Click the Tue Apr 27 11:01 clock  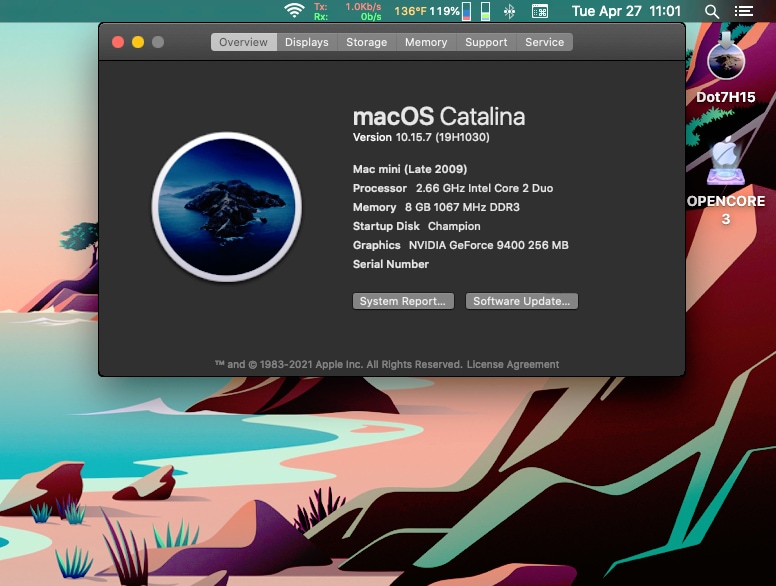[627, 11]
